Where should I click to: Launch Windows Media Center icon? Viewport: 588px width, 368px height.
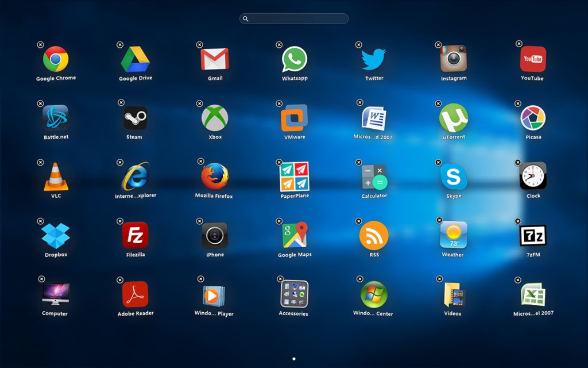[374, 294]
